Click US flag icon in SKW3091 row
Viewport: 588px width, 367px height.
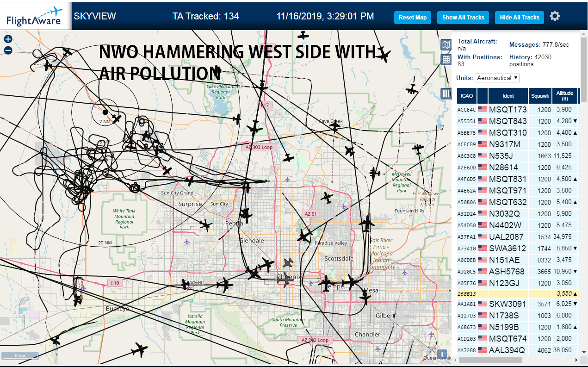pos(483,304)
